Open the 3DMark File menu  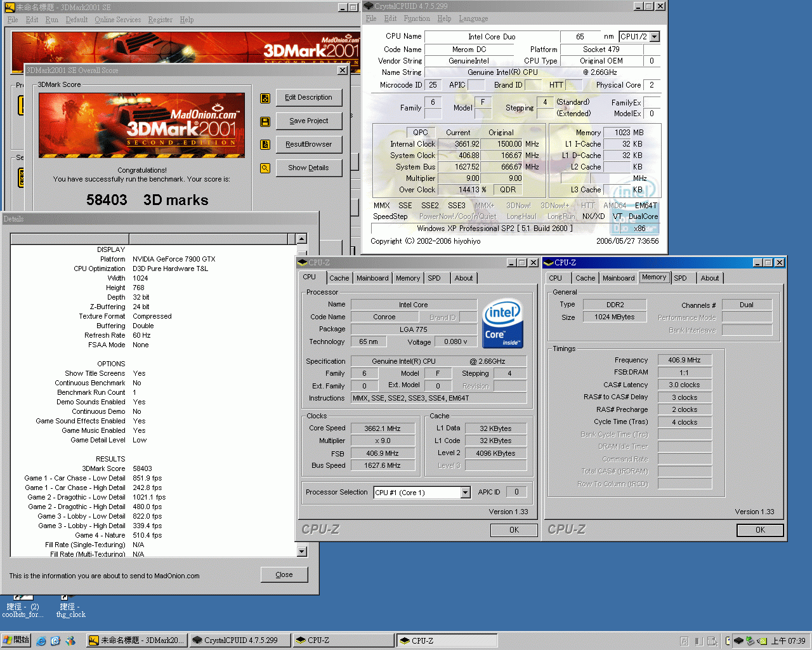(13, 20)
